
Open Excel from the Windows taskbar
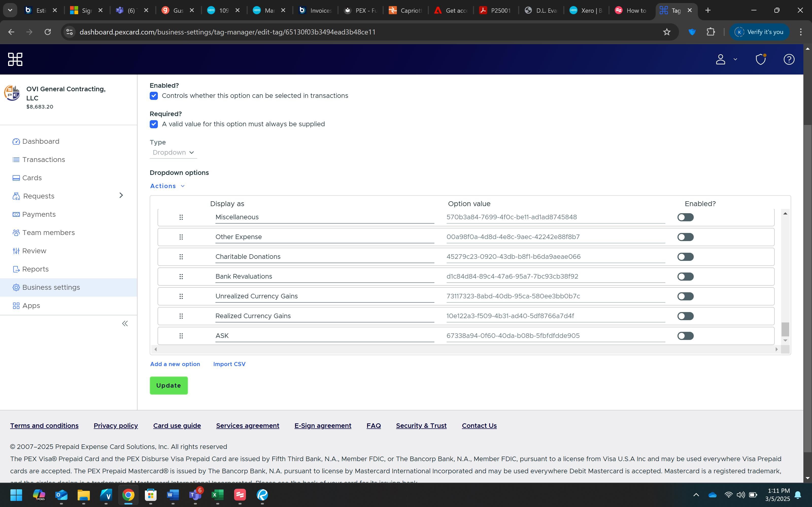tap(217, 495)
